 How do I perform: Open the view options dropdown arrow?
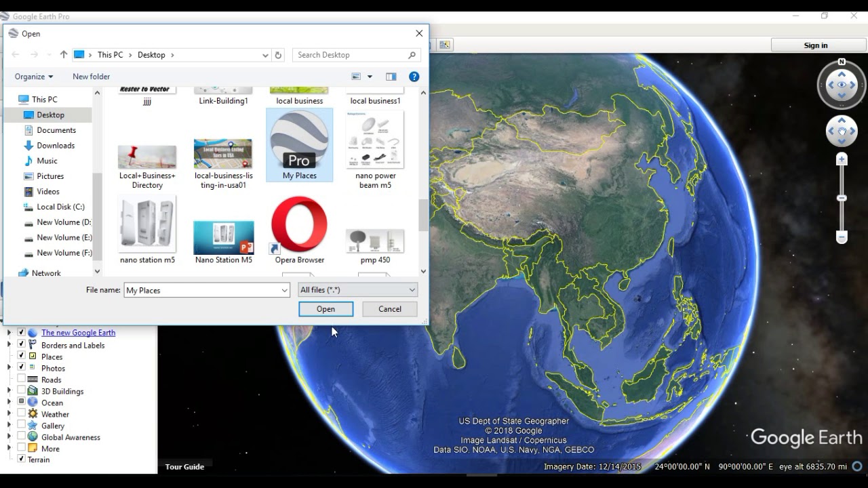(x=370, y=77)
